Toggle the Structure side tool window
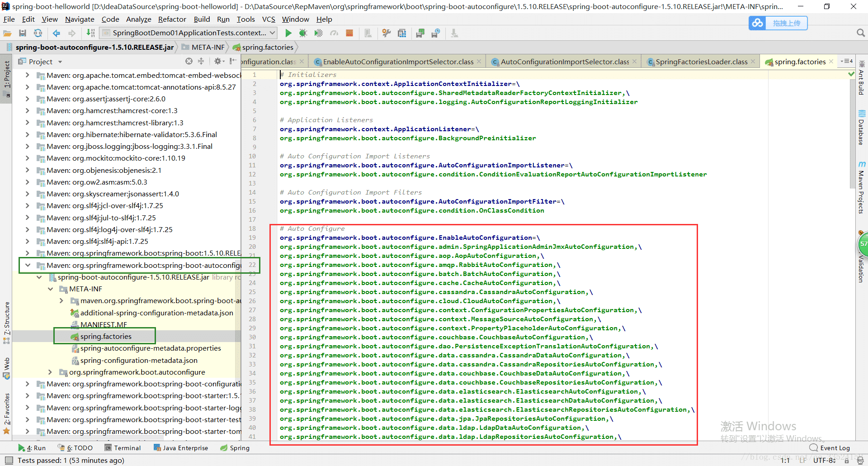868x466 pixels. 6,323
